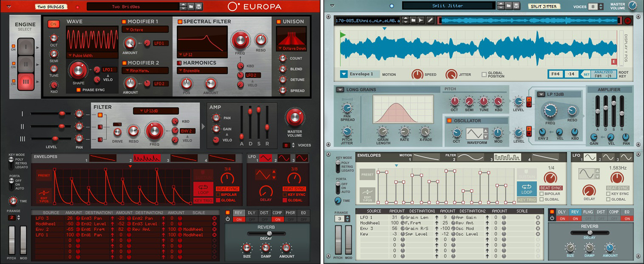Click the sample waveform edit icon in Grain

click(x=421, y=20)
